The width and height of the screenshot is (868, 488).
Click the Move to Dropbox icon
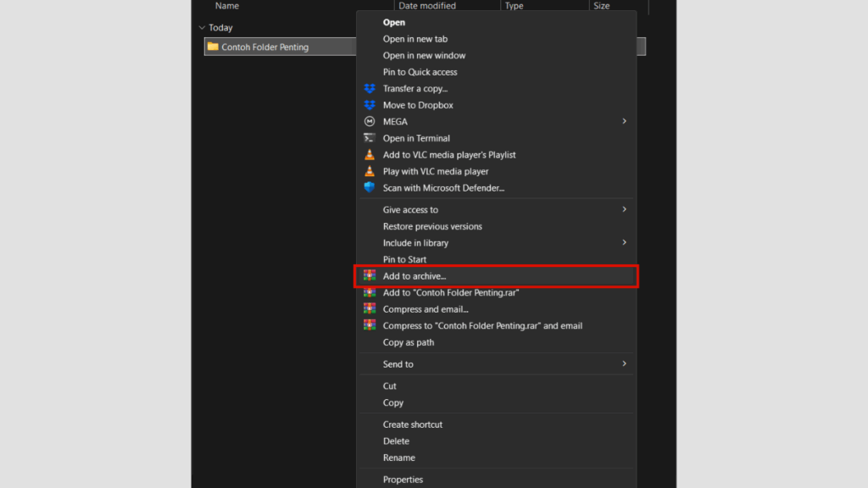click(x=370, y=104)
